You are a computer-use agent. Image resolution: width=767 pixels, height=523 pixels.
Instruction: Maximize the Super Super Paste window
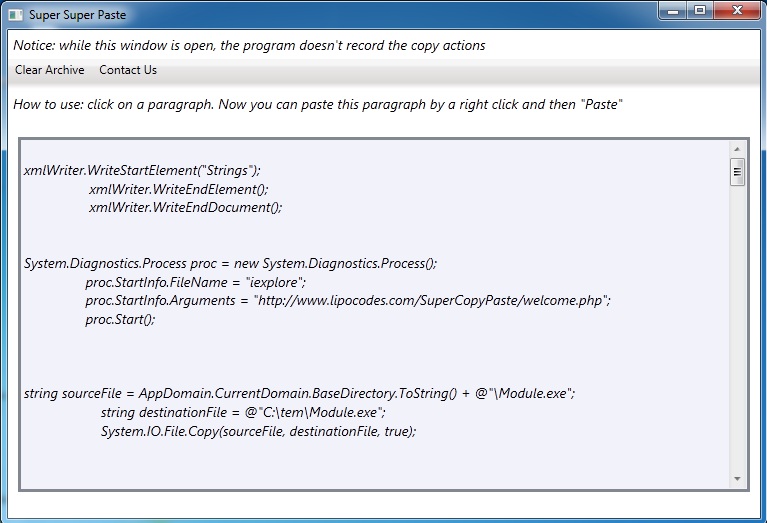click(x=700, y=10)
